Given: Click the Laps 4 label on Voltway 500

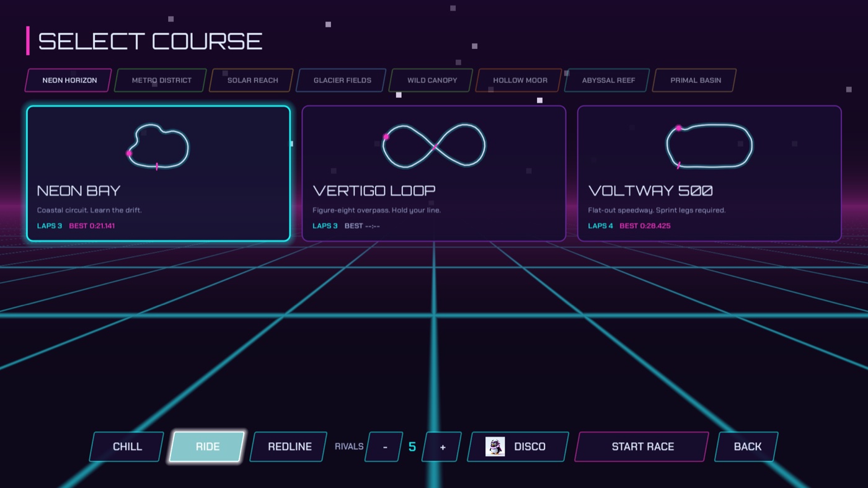Looking at the screenshot, I should point(600,226).
